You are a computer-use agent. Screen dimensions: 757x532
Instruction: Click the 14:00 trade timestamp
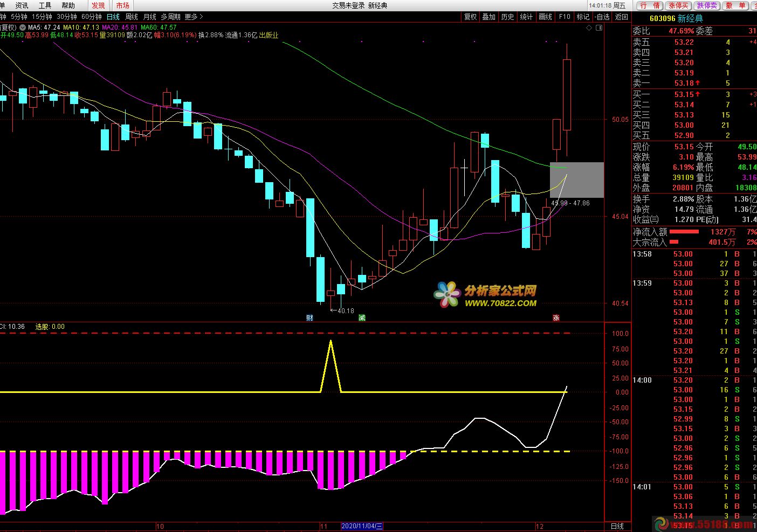click(x=642, y=380)
